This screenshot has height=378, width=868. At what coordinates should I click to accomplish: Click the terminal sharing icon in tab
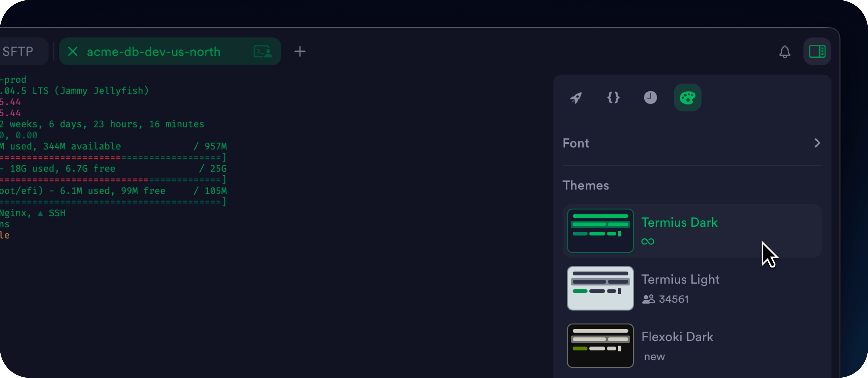click(x=262, y=52)
